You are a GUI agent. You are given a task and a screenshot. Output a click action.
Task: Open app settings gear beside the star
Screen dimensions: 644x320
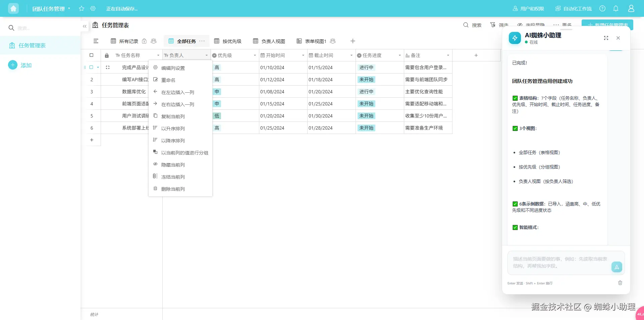(x=93, y=8)
